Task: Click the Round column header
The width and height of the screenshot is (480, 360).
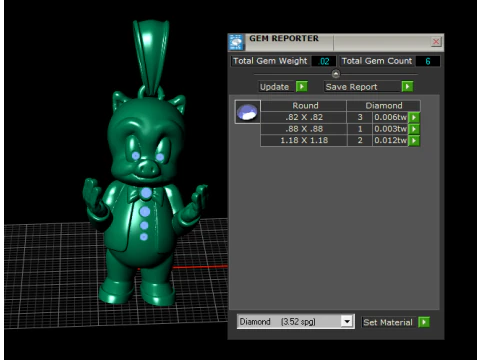Action: pos(305,106)
